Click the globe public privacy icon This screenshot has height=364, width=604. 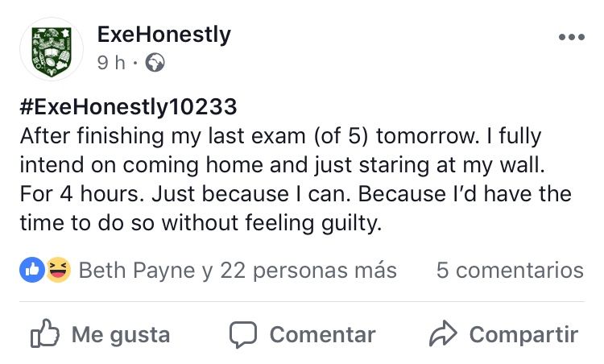(x=155, y=63)
